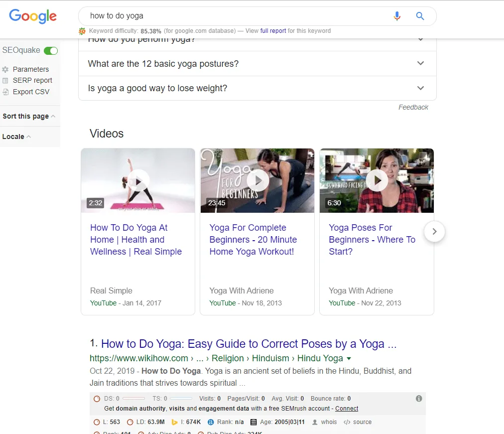Expand the Sort this page menu
Screen dimensions: 504x434
click(x=29, y=116)
